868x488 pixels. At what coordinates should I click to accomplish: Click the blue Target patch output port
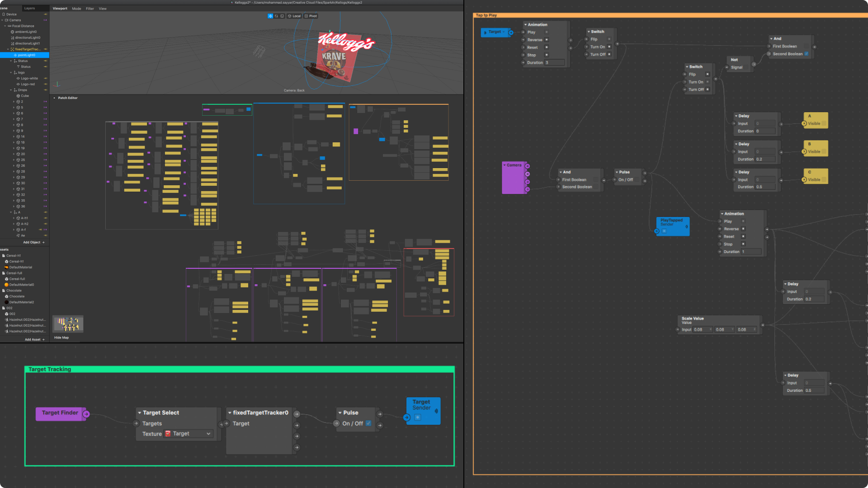[511, 33]
